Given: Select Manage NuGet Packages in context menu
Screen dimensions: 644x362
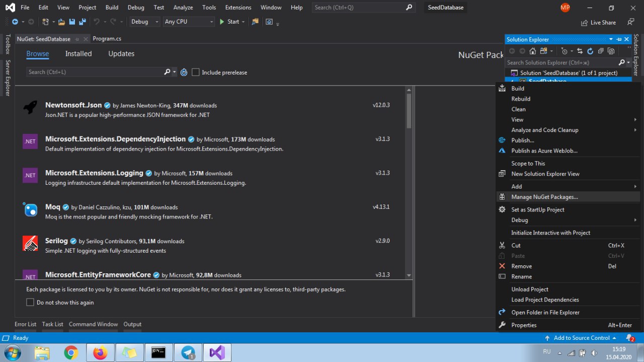Looking at the screenshot, I should coord(568,197).
